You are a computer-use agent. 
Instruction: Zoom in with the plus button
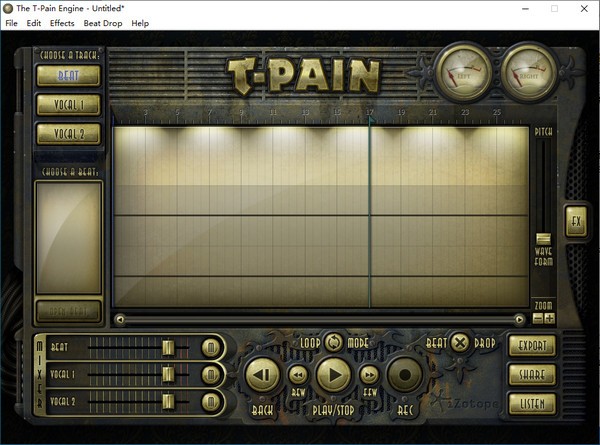coord(550,318)
